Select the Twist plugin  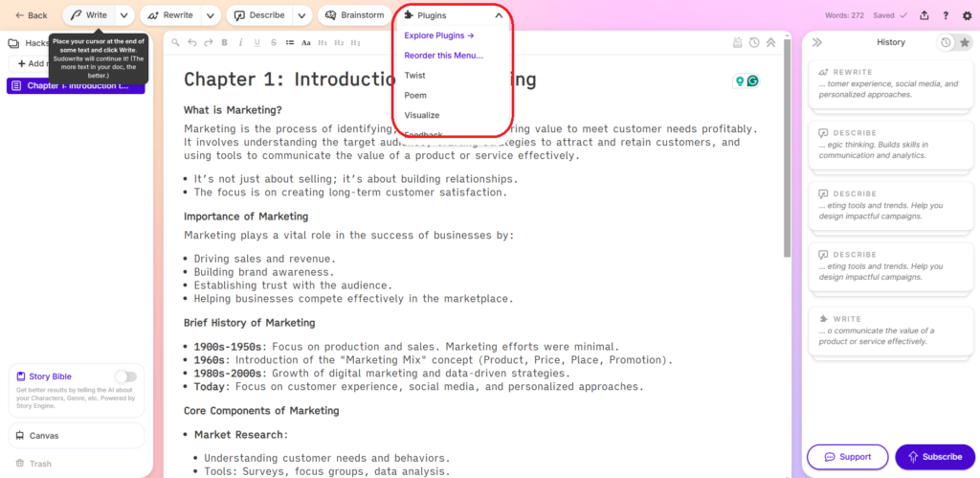click(415, 75)
